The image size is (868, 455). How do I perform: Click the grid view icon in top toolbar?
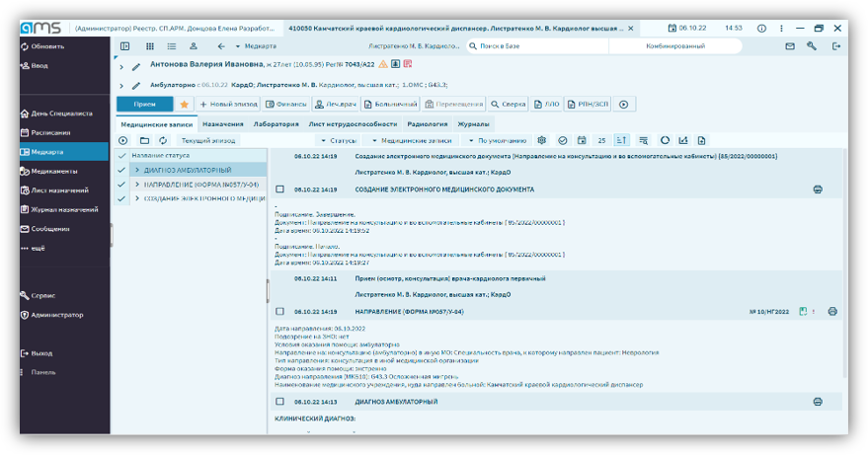point(150,46)
